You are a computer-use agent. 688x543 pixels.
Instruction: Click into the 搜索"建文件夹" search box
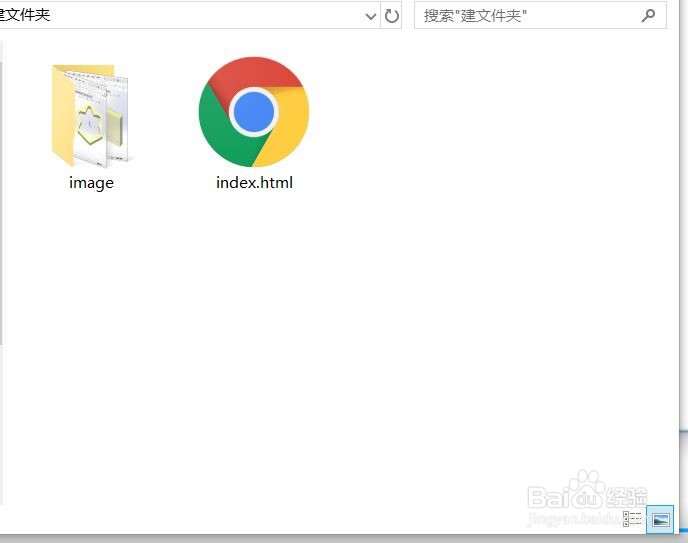[540, 15]
